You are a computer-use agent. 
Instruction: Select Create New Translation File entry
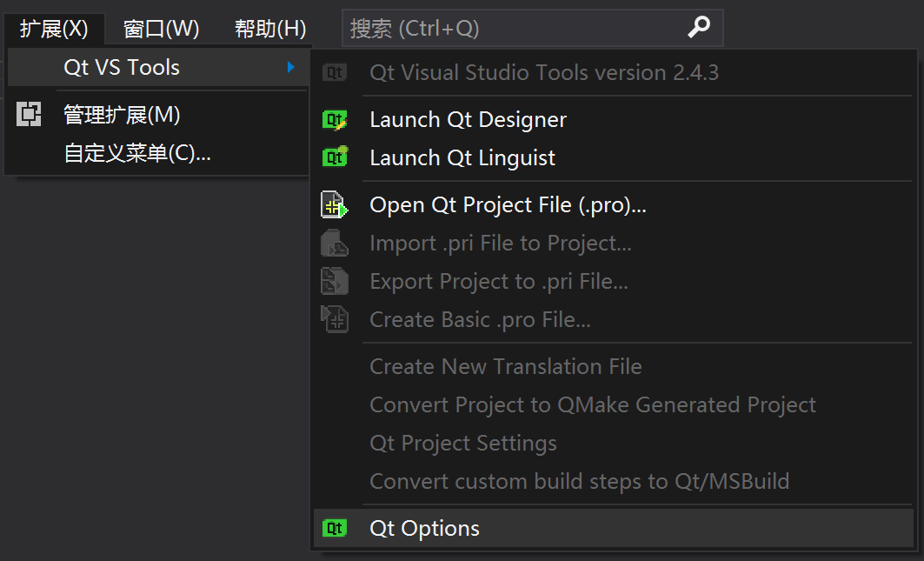(505, 367)
